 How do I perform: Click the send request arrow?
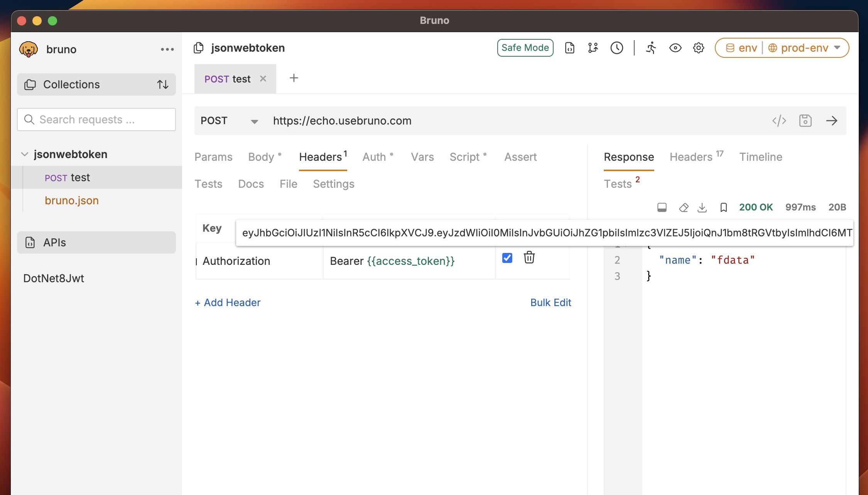[832, 121]
